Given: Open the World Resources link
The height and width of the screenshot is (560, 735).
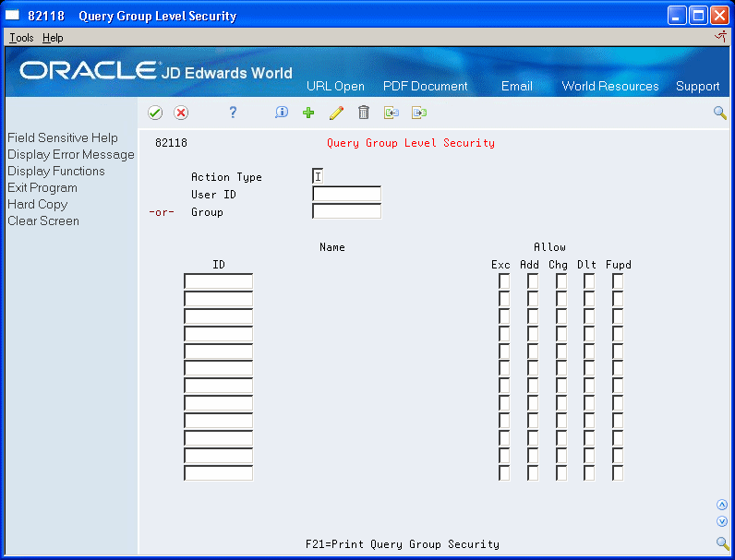Looking at the screenshot, I should pos(609,86).
